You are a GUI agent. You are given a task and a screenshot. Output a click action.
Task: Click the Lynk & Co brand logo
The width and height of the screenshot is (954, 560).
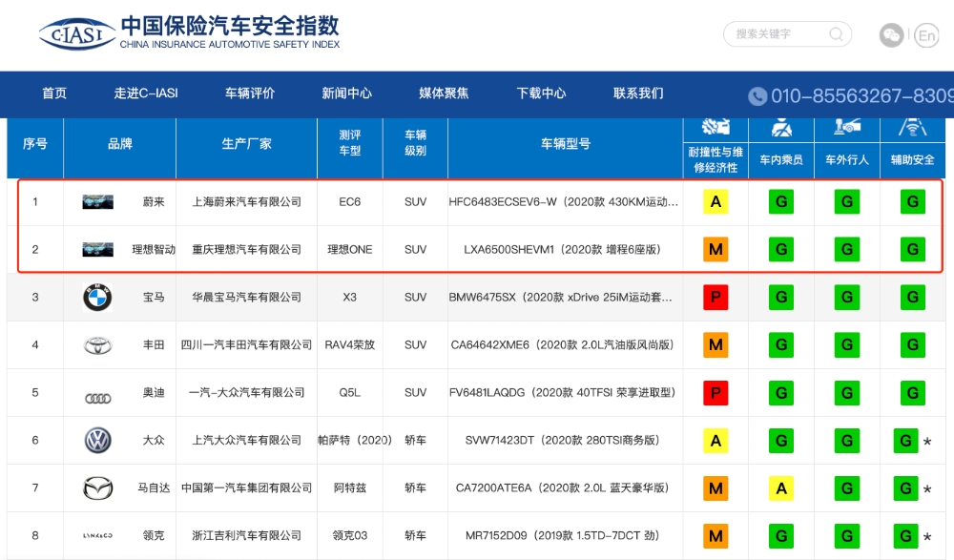click(x=97, y=535)
